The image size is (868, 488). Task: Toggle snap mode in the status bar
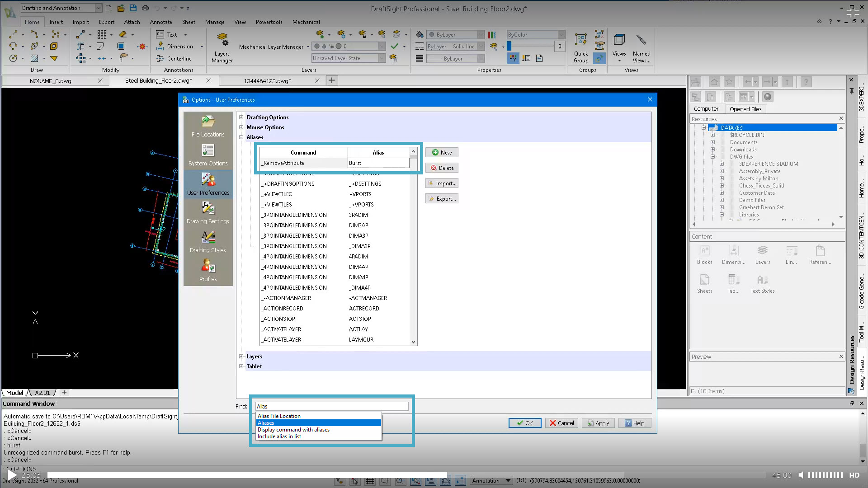click(355, 481)
